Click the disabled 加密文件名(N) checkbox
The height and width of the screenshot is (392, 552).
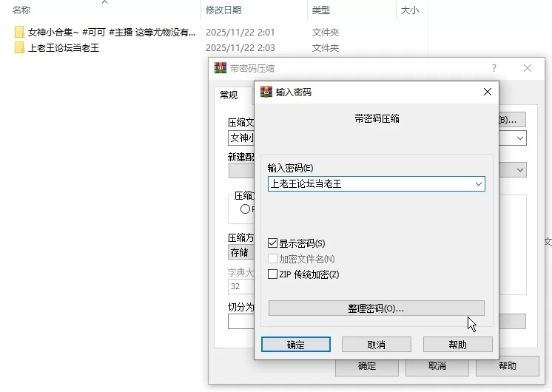coord(272,259)
